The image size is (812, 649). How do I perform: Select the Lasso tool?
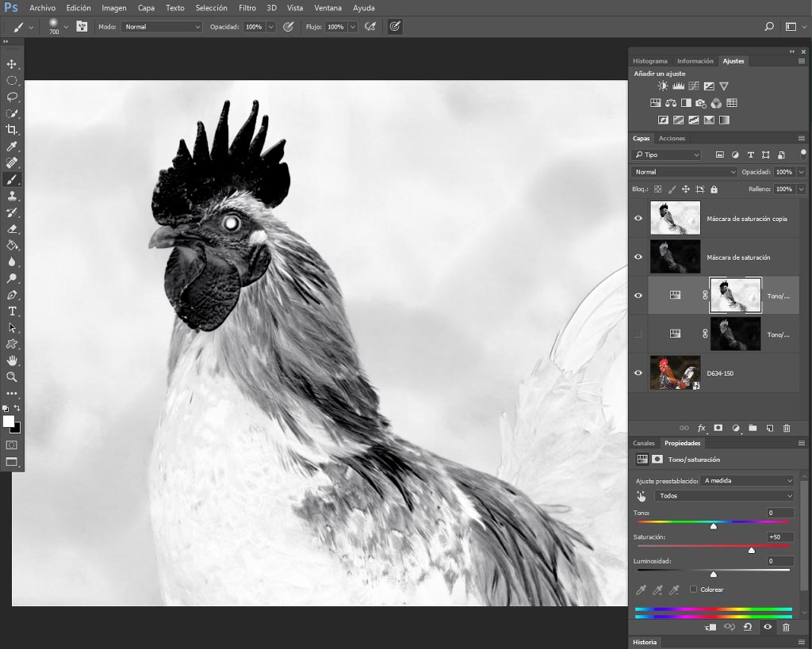(x=11, y=97)
